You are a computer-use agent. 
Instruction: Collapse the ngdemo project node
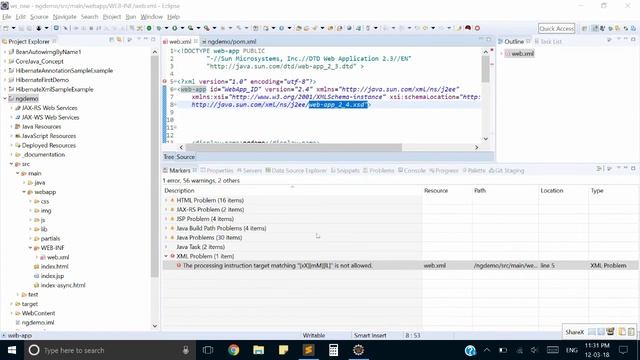(5, 98)
